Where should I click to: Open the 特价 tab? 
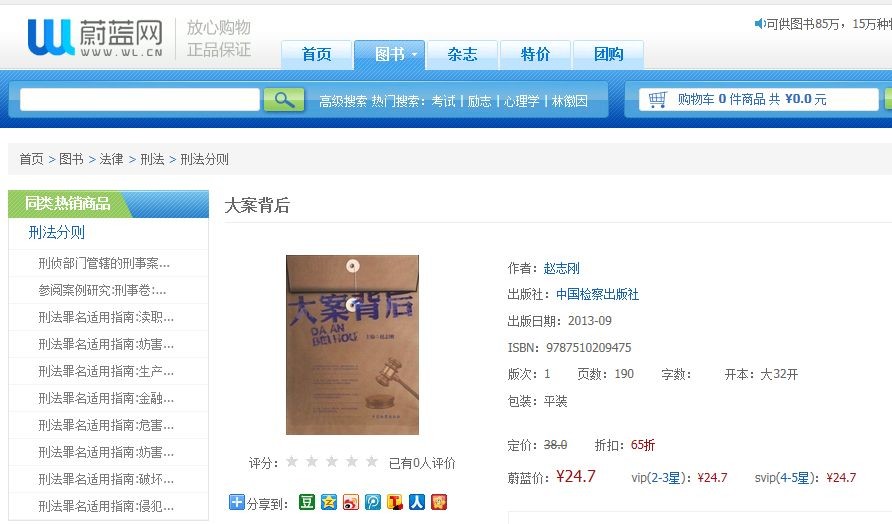coord(535,55)
